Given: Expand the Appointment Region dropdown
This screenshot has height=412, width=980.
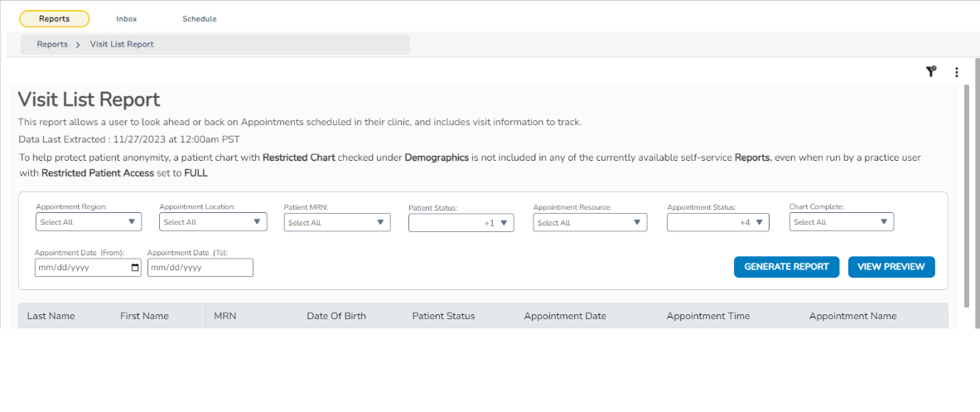Looking at the screenshot, I should (89, 222).
